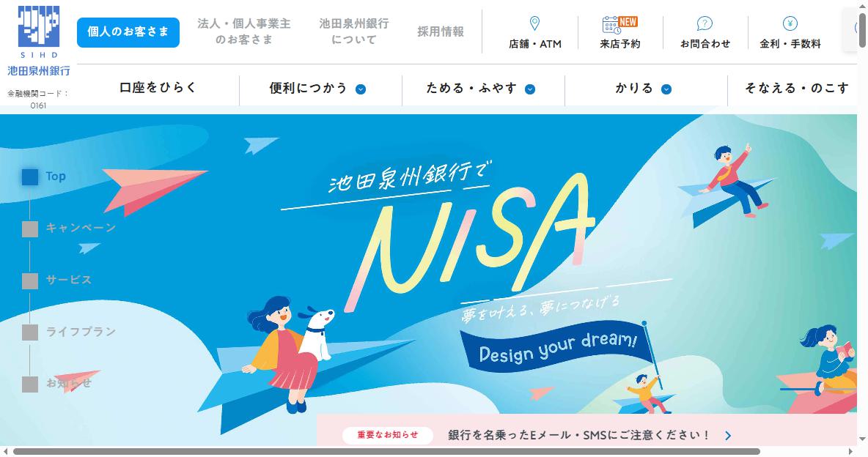Select the サービス square marker

tap(30, 281)
